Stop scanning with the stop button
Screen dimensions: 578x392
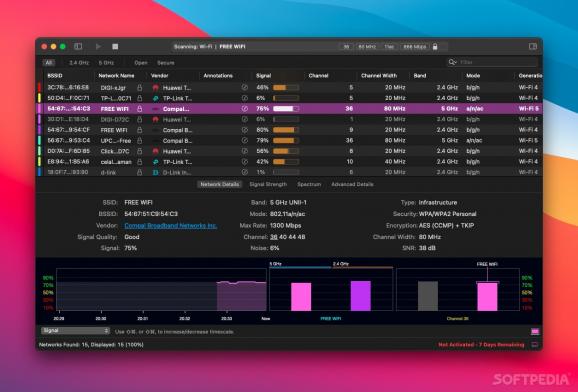point(115,46)
